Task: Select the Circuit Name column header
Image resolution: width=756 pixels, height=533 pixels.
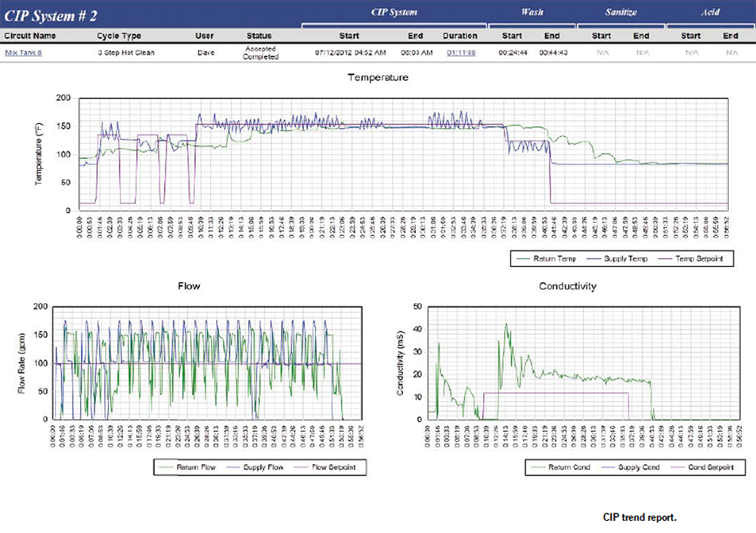Action: click(30, 36)
